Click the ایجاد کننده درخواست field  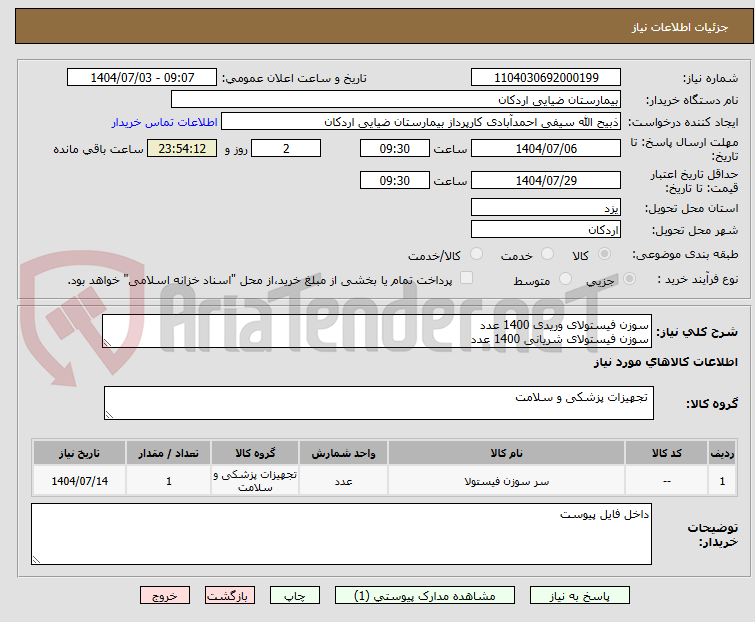421,121
